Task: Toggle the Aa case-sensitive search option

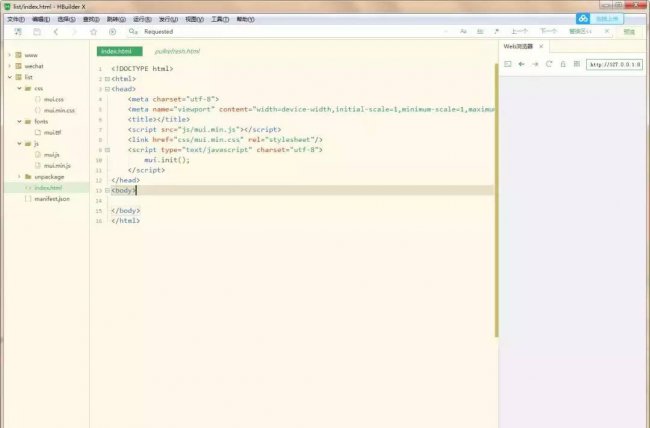Action: (x=463, y=32)
